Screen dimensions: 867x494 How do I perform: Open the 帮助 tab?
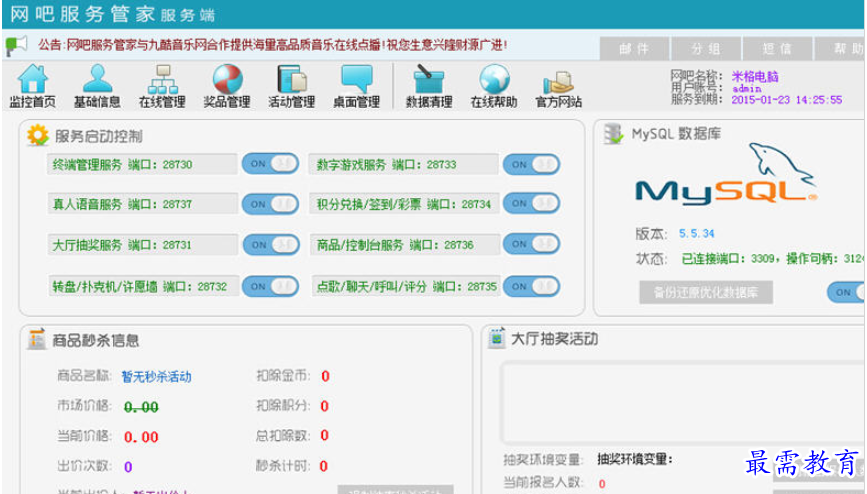pos(840,49)
